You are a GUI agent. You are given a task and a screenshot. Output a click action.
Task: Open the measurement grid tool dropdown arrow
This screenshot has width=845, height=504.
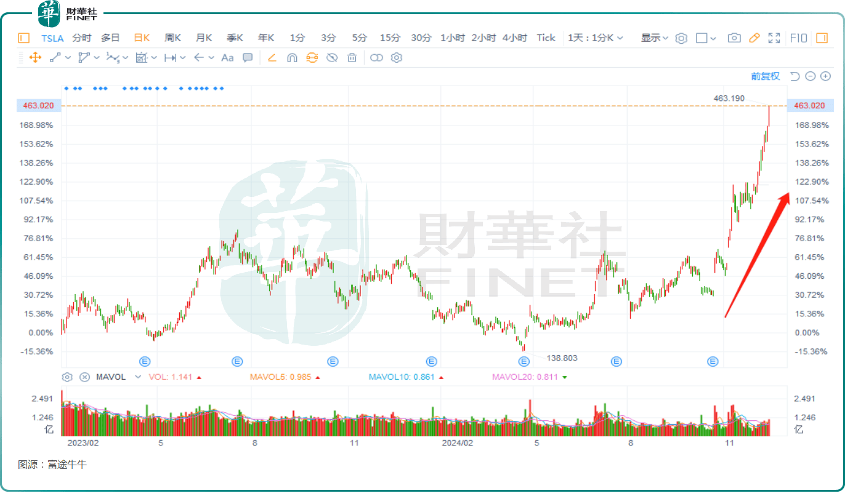pyautogui.click(x=154, y=58)
